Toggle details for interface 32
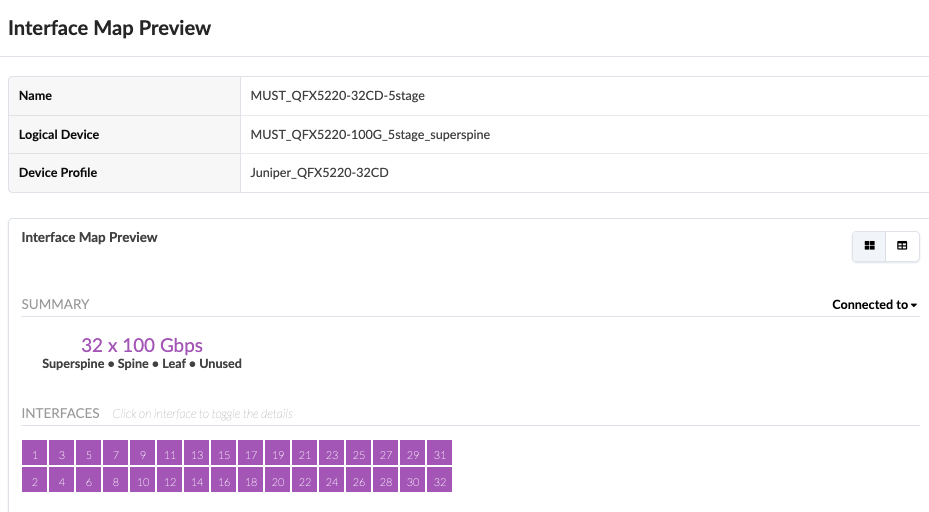Screen dimensions: 929x512 (x=439, y=481)
